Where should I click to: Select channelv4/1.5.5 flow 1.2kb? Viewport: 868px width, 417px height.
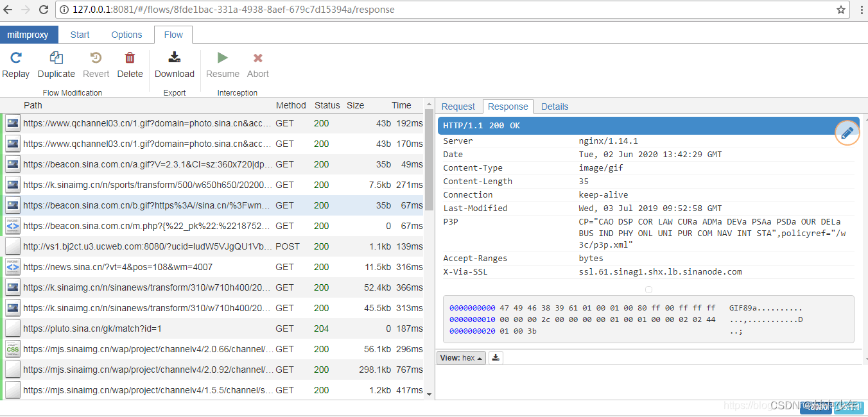[x=213, y=390]
